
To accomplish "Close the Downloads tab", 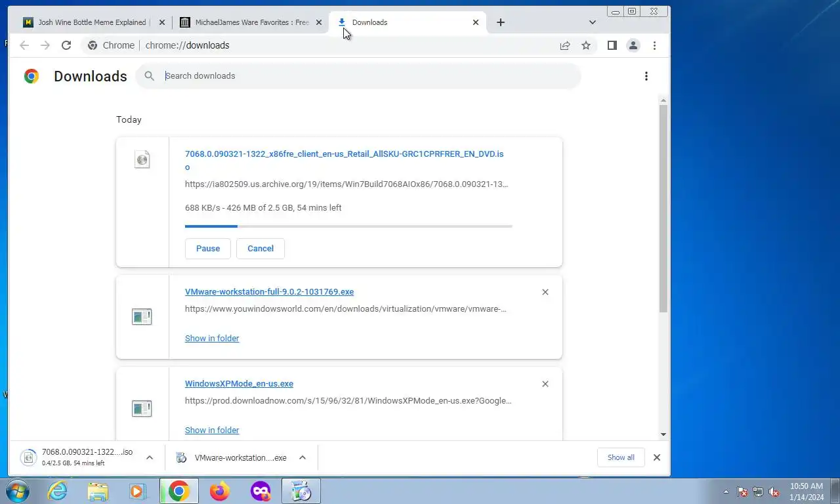I will 476,22.
